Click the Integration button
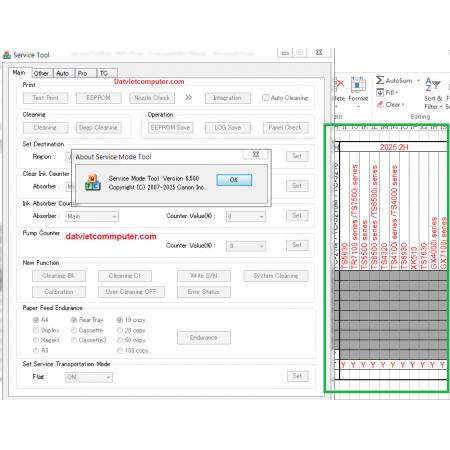 [x=228, y=98]
